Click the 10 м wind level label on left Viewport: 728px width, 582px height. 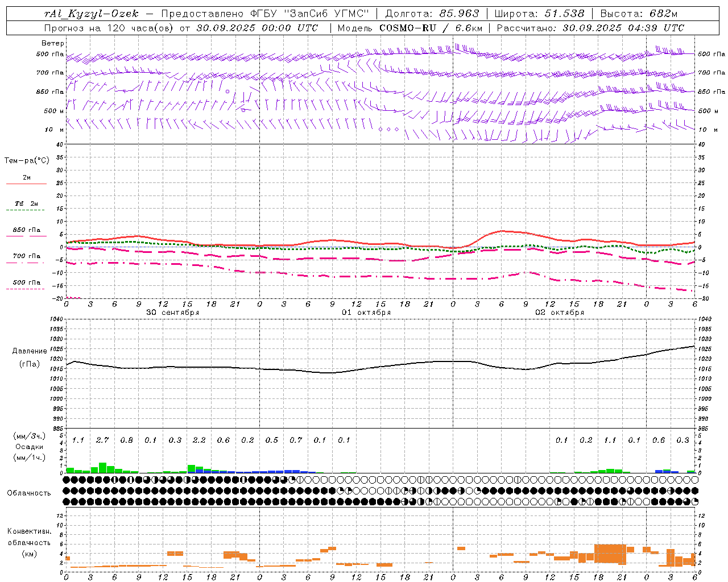point(55,130)
